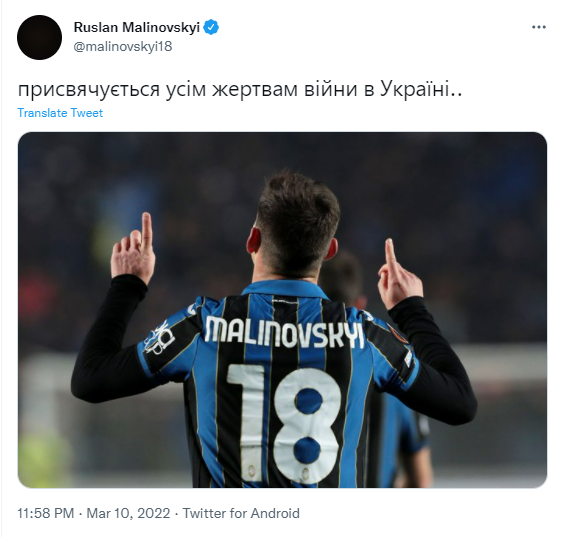Open the attached jersey photo

coord(282,310)
